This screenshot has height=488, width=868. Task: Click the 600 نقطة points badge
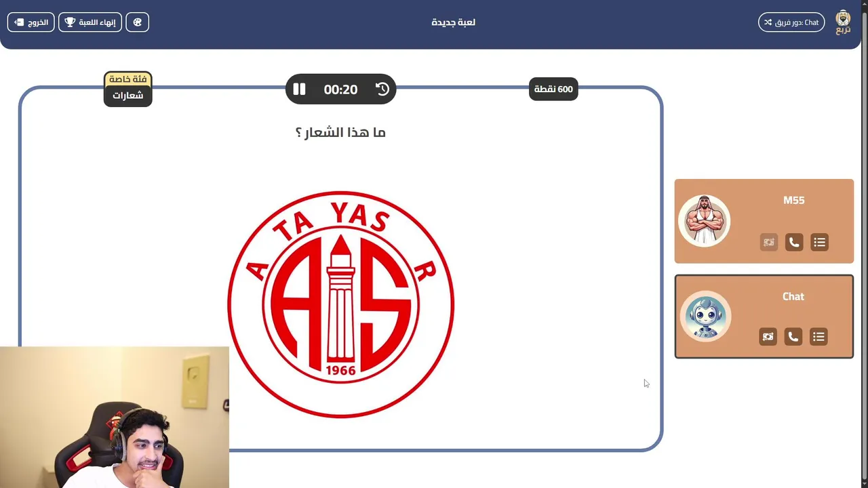tap(553, 89)
